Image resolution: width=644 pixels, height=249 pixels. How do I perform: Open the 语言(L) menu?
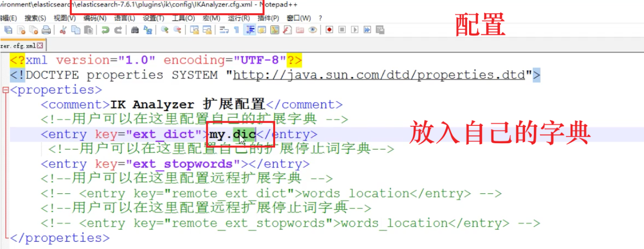click(x=124, y=18)
